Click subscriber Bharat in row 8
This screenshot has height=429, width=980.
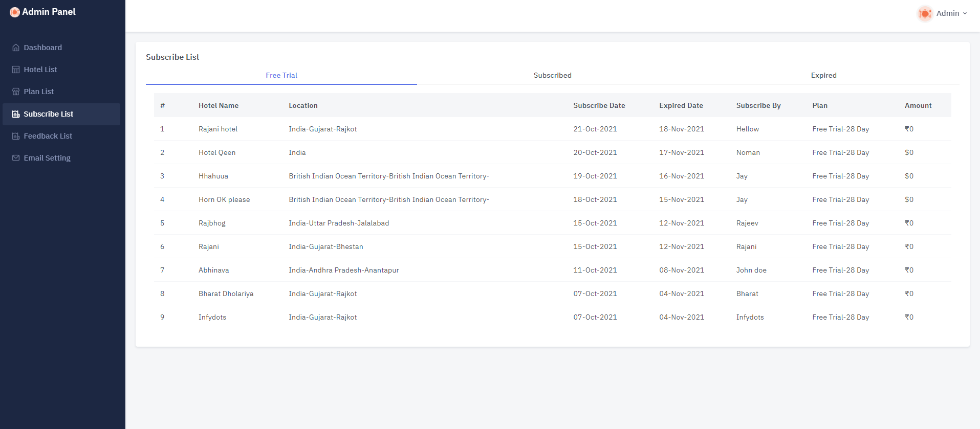(x=747, y=293)
